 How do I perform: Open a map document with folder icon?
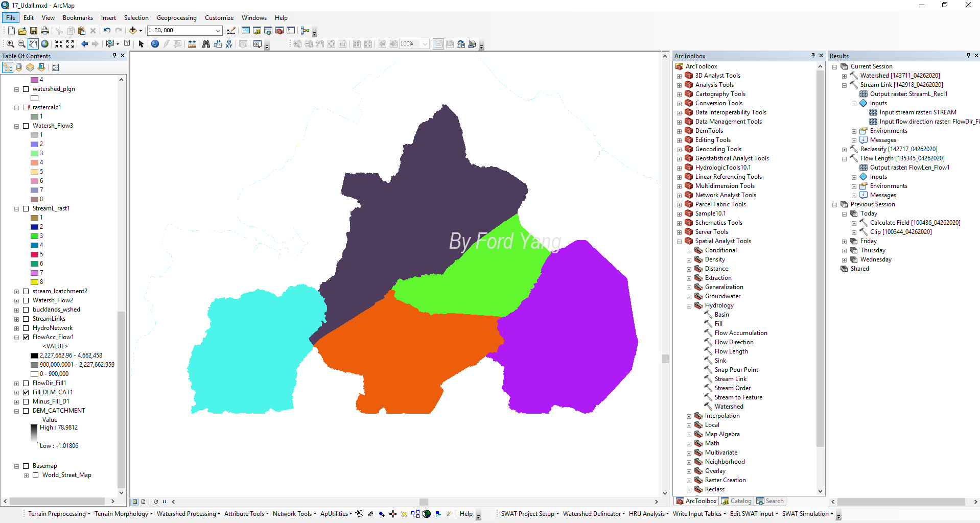(x=22, y=31)
